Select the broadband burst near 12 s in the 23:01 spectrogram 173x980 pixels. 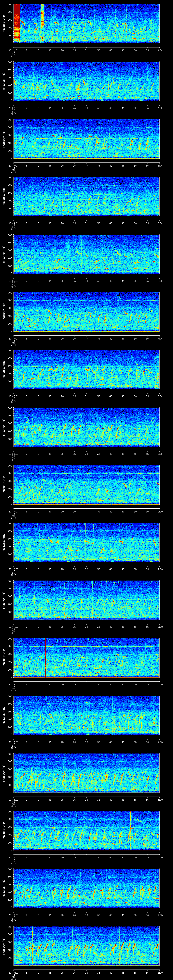tap(42, 23)
